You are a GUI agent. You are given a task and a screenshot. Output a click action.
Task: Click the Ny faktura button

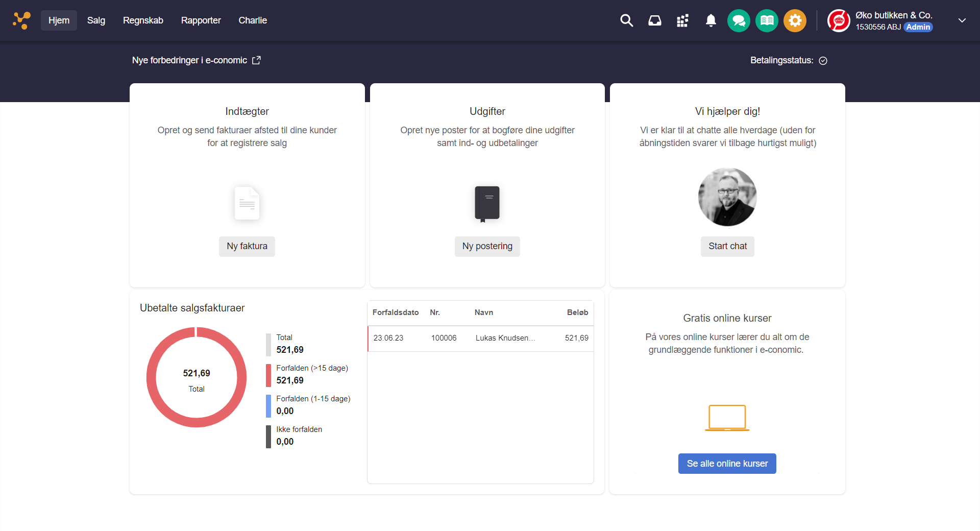pyautogui.click(x=247, y=246)
